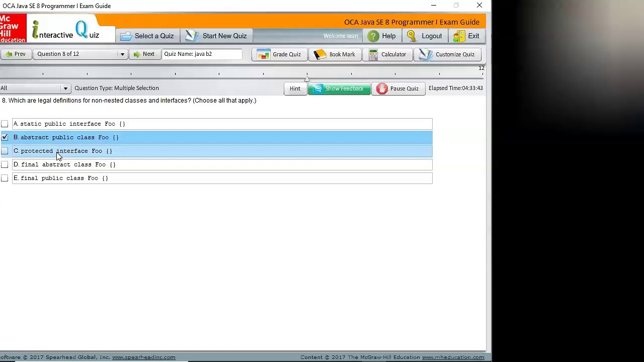The image size is (644, 362).
Task: Open the Select a Quiz folder icon
Action: 126,36
